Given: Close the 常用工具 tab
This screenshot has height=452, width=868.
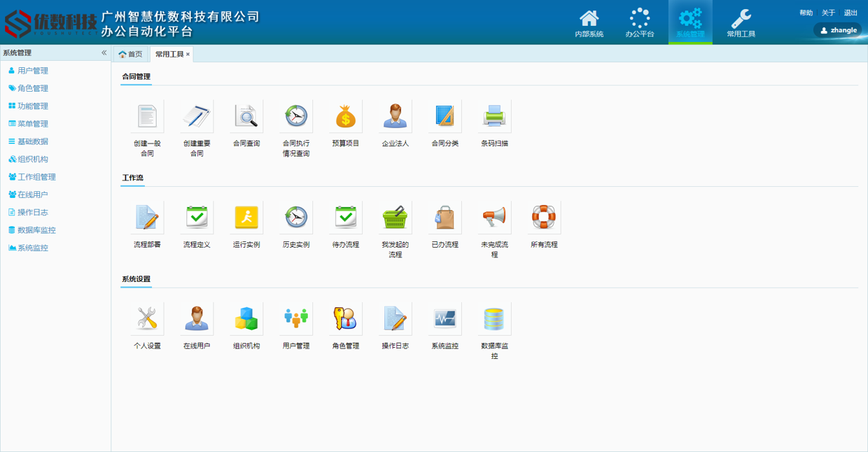Looking at the screenshot, I should click(x=188, y=55).
